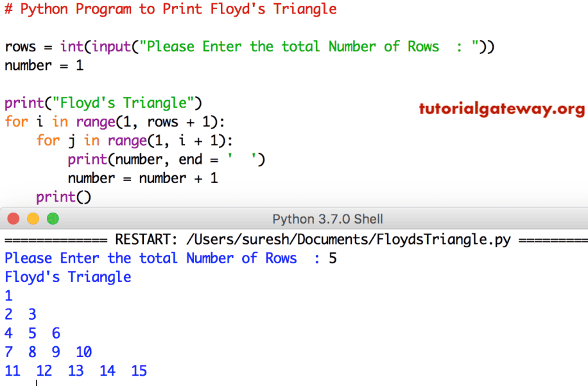Select the output row showing 7 8 9 10
The image size is (588, 386).
coord(45,351)
